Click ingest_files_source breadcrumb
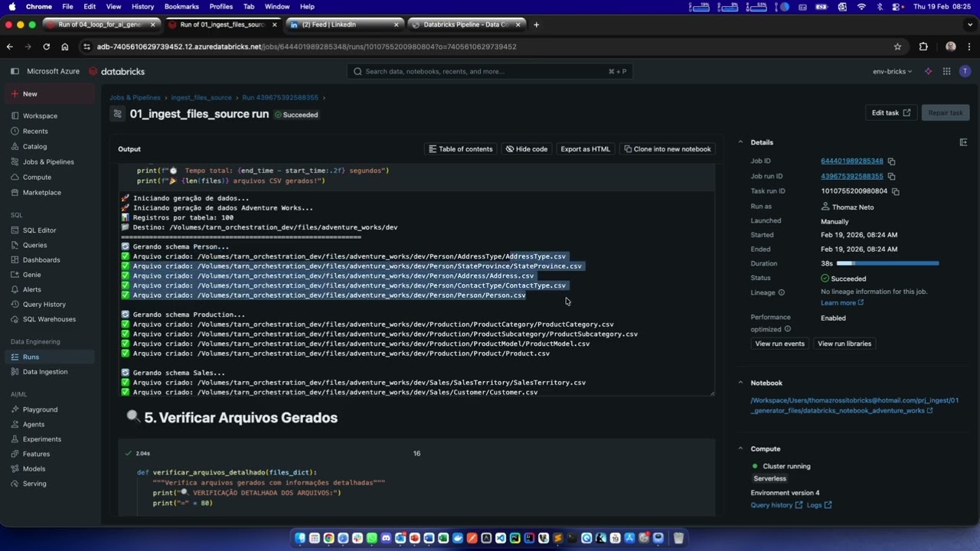 click(x=201, y=98)
